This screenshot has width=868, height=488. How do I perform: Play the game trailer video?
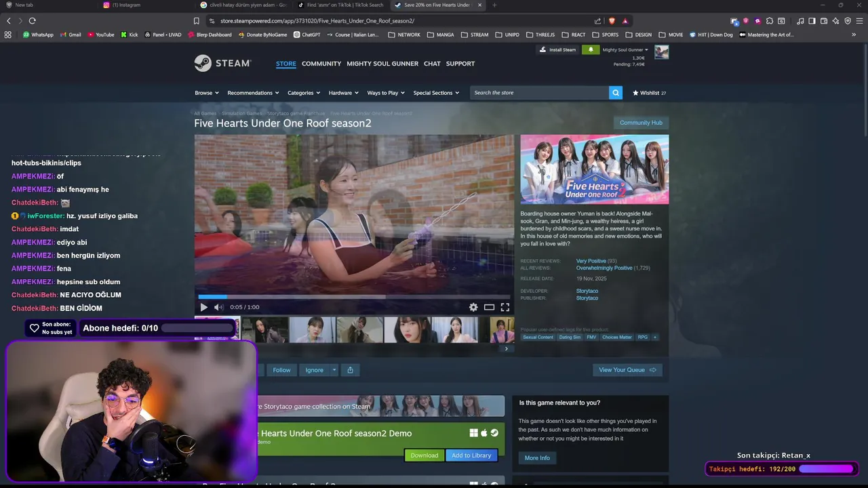[x=203, y=307]
